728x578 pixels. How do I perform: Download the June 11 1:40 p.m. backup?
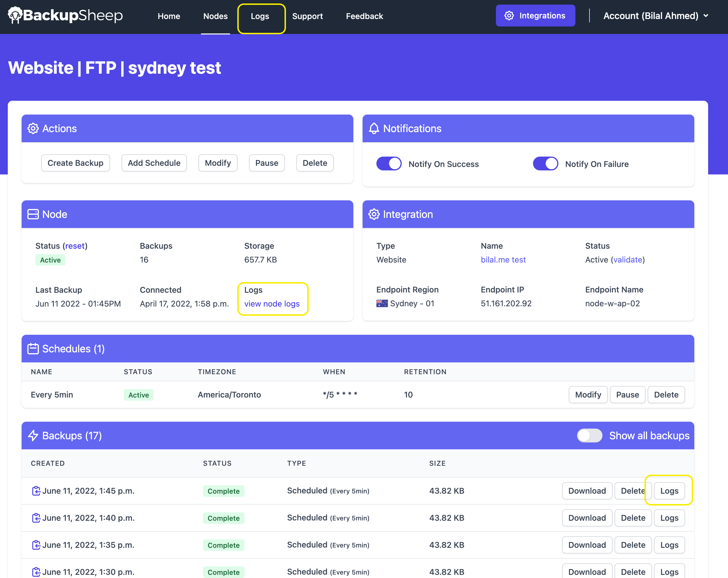(x=587, y=518)
